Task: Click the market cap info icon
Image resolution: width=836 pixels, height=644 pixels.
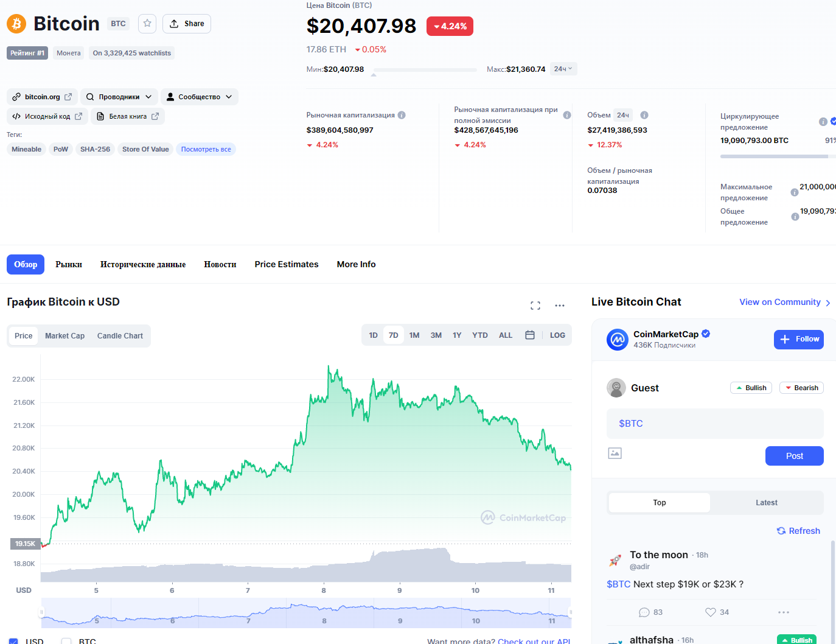Action: [402, 115]
